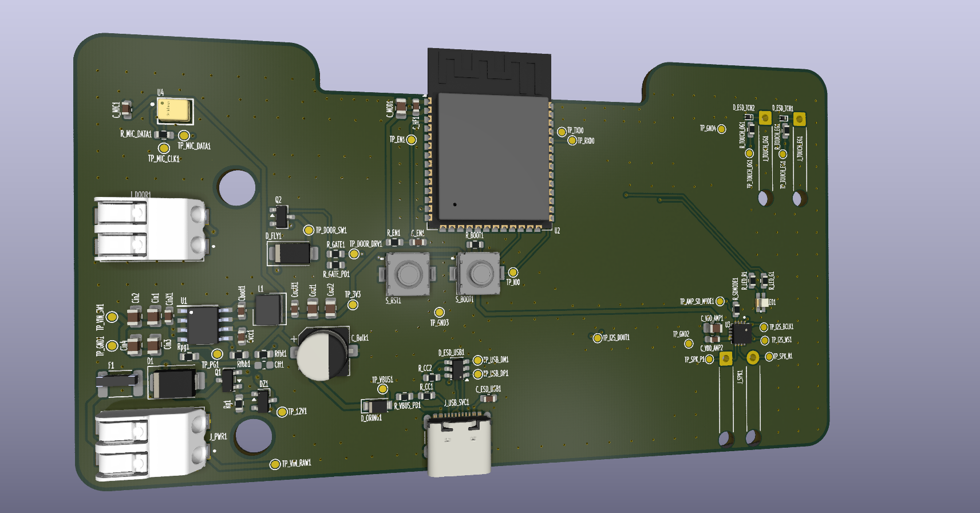The width and height of the screenshot is (980, 513).
Task: Click the DZ1 zener diode
Action: (263, 400)
